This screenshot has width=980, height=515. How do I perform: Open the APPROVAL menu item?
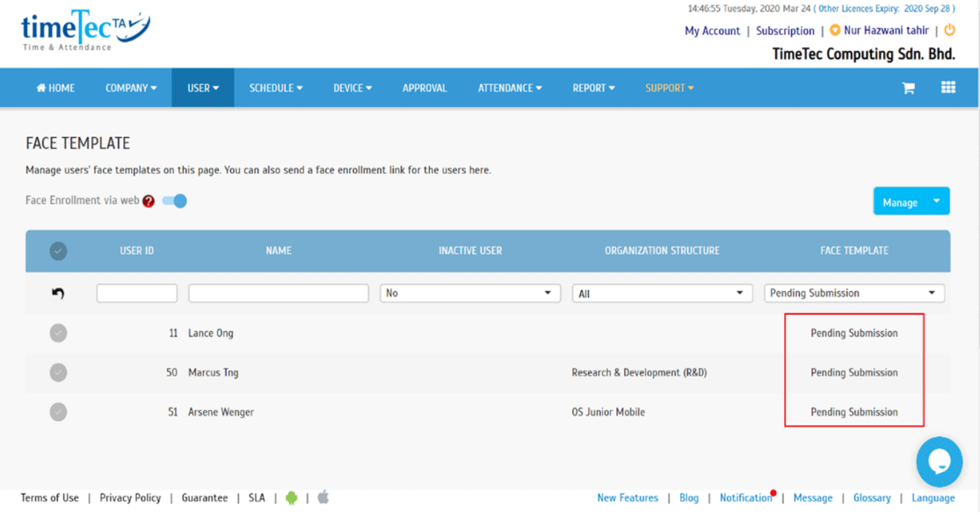point(425,88)
